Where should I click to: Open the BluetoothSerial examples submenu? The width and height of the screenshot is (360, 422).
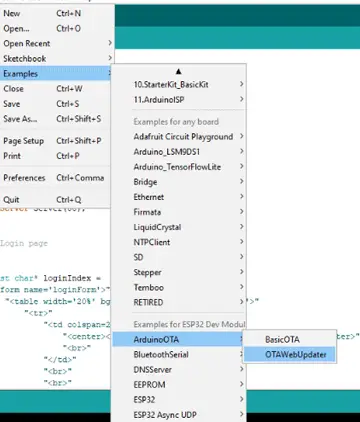(x=179, y=354)
